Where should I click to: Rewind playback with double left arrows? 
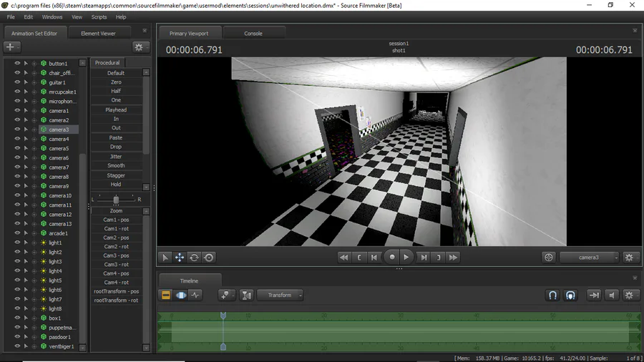click(343, 258)
